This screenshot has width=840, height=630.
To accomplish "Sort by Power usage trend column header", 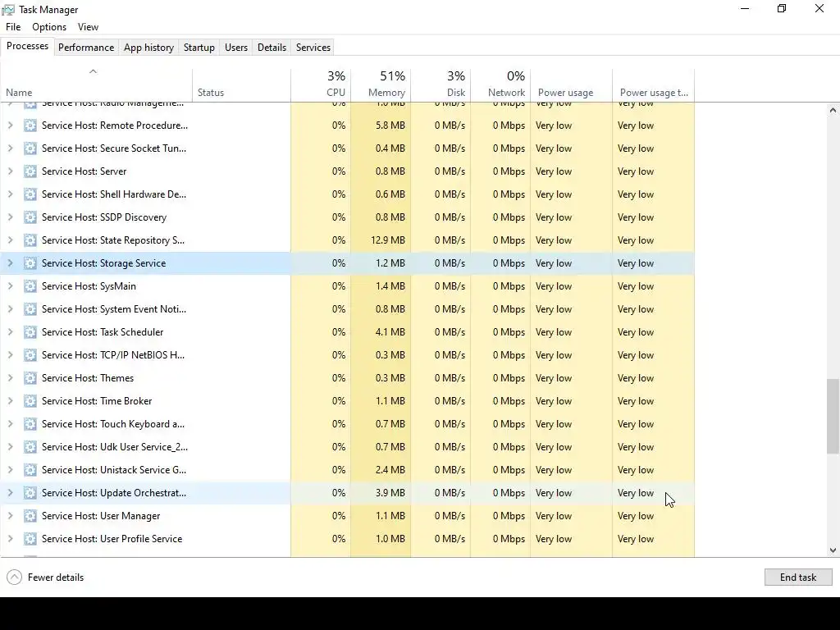I will click(x=654, y=84).
